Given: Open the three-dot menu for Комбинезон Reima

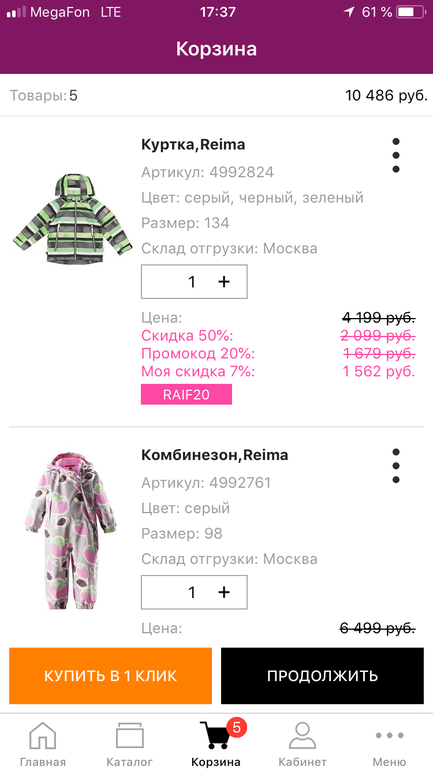Looking at the screenshot, I should [396, 466].
